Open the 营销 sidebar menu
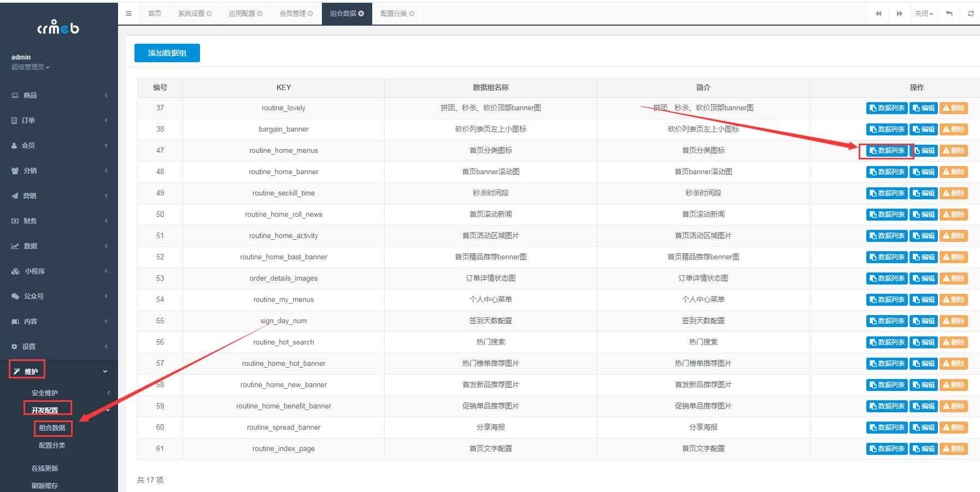The width and height of the screenshot is (980, 492). pyautogui.click(x=59, y=195)
